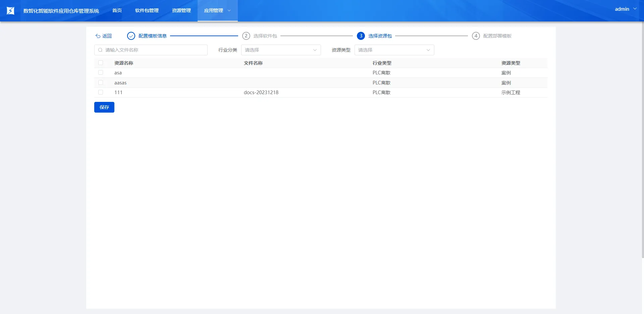Go to the 软件包管理 menu

click(147, 11)
